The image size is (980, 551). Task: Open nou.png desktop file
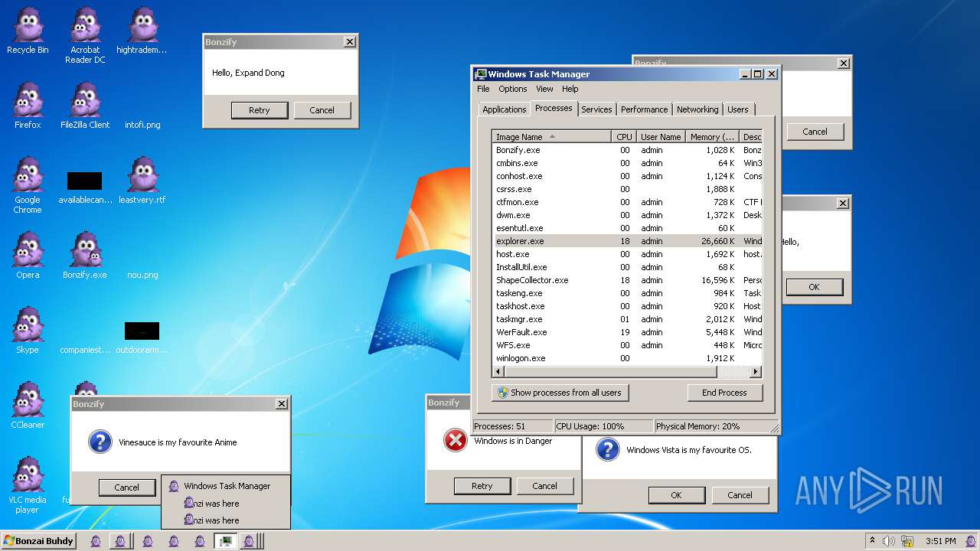pos(142,275)
